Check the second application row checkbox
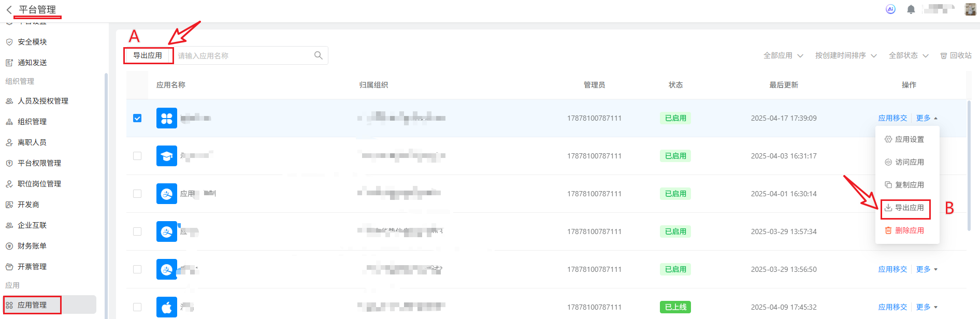The height and width of the screenshot is (319, 980). point(137,156)
